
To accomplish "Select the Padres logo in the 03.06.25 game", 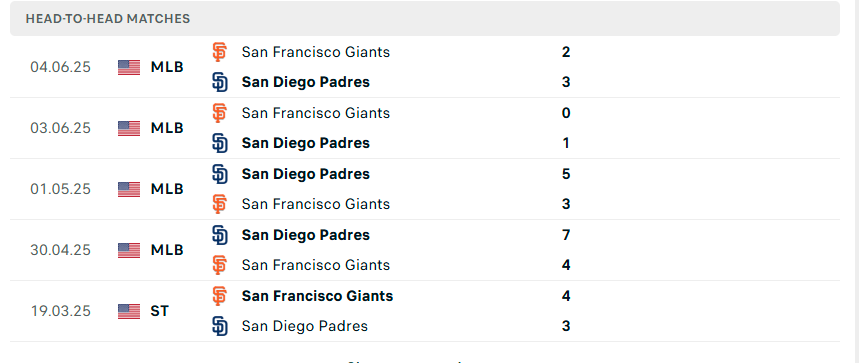I will 219,143.
